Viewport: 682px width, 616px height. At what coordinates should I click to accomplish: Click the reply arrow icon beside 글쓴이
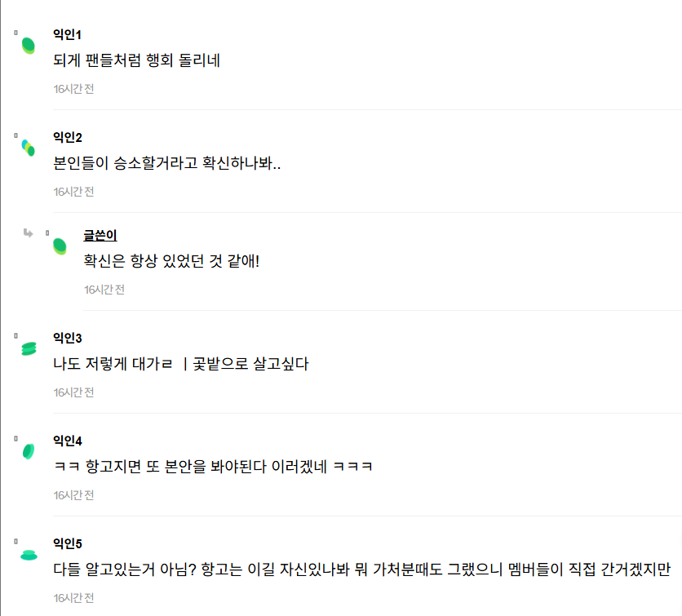[29, 233]
